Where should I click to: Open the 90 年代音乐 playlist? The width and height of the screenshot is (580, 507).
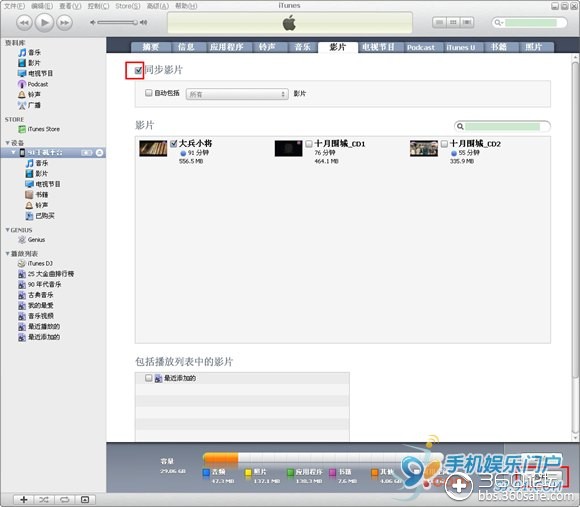click(40, 284)
